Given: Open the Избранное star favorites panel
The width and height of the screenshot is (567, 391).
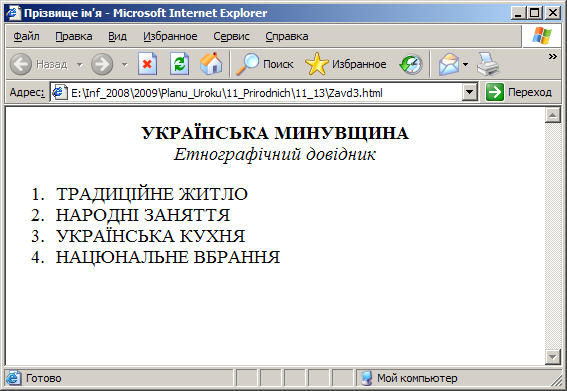Looking at the screenshot, I should [x=346, y=64].
